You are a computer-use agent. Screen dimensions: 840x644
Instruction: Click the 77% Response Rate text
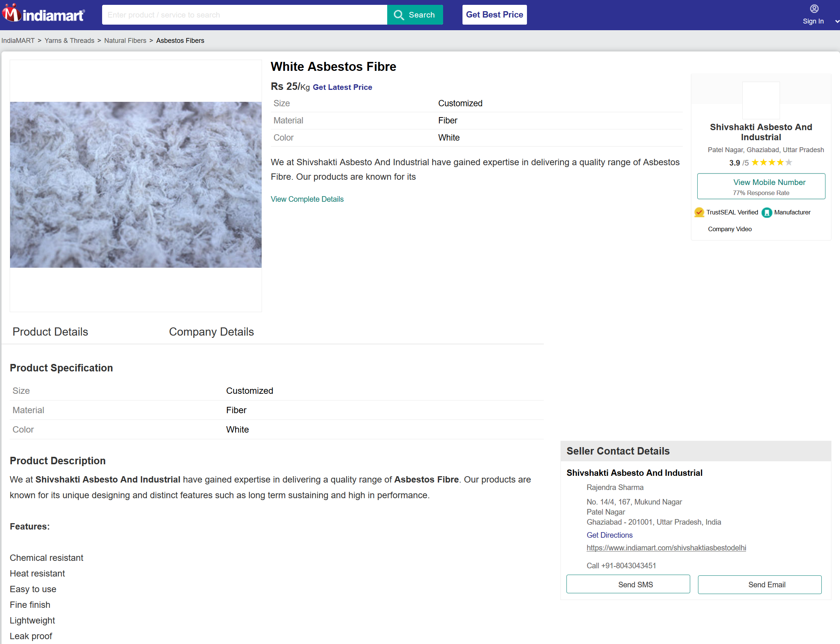pyautogui.click(x=761, y=193)
